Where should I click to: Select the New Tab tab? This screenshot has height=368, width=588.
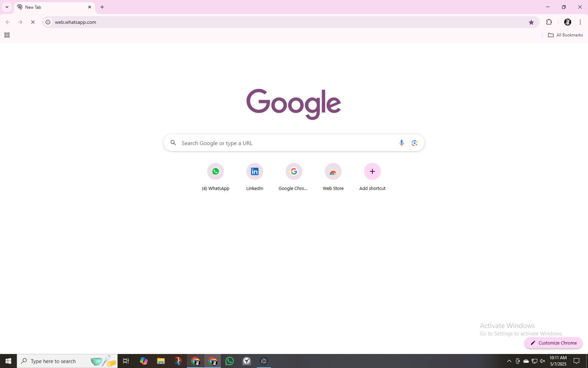(54, 7)
